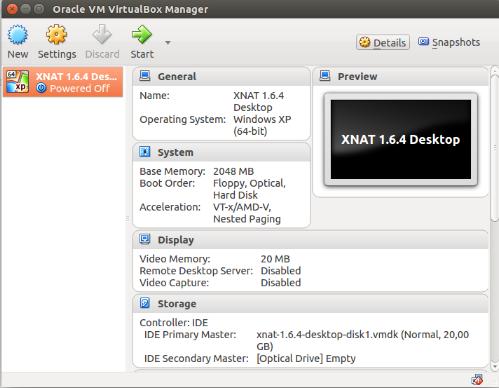Click the System section chip icon

coord(145,152)
